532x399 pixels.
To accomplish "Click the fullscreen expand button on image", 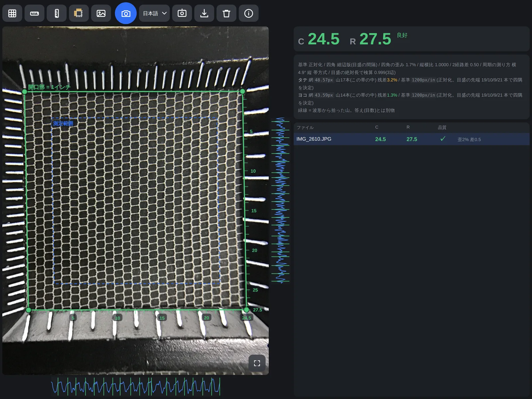I will tap(257, 363).
